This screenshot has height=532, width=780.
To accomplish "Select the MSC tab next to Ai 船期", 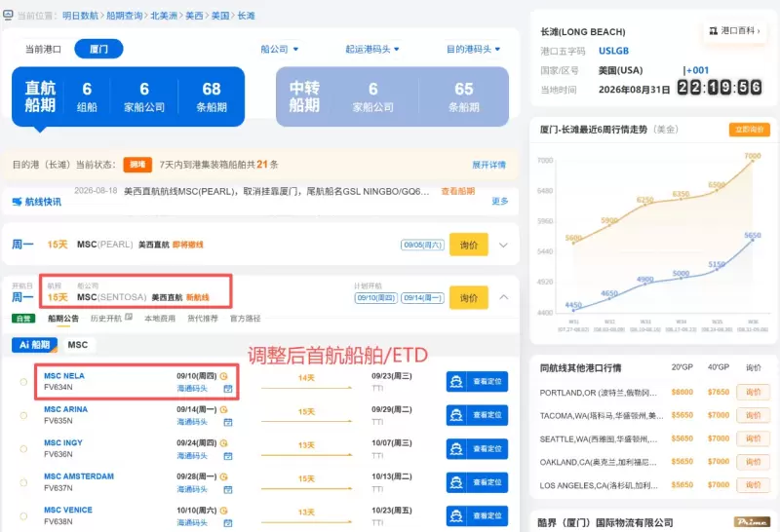I will (78, 345).
